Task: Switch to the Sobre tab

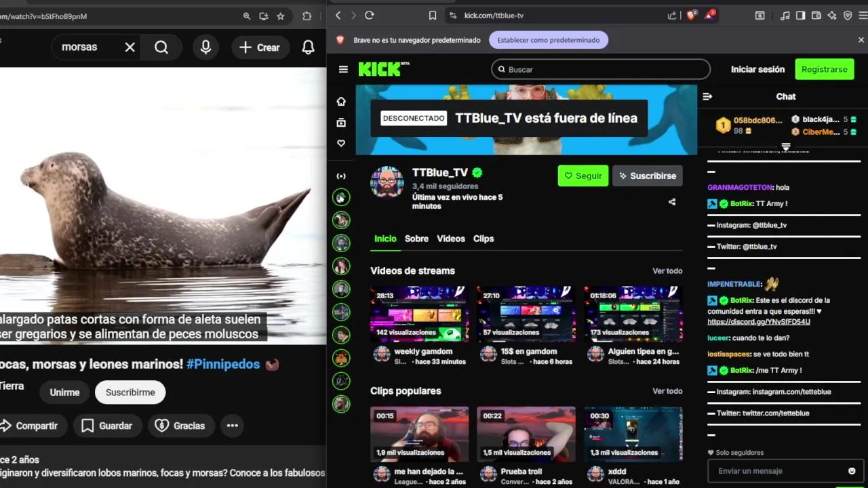Action: [416, 239]
